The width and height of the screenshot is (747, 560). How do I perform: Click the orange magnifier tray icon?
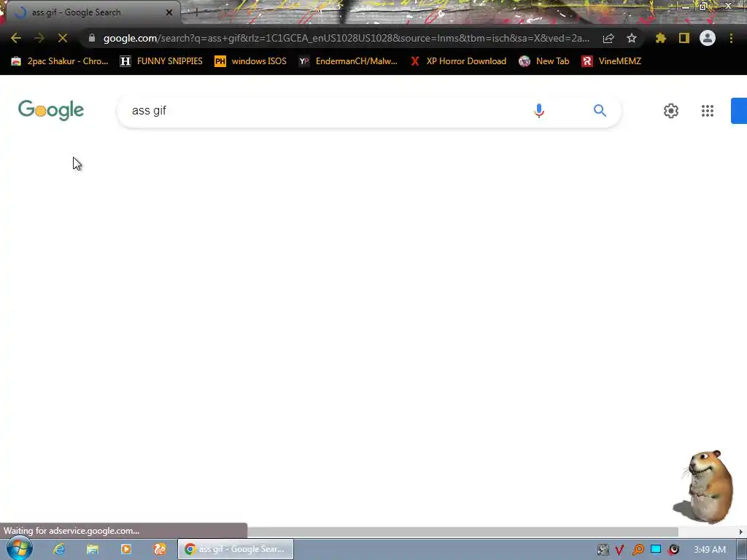[638, 550]
